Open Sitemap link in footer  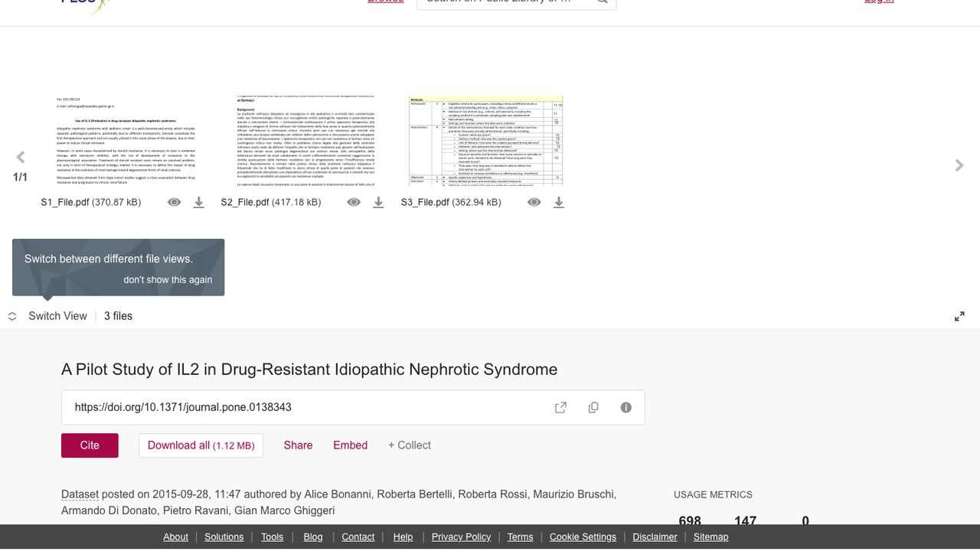point(710,537)
